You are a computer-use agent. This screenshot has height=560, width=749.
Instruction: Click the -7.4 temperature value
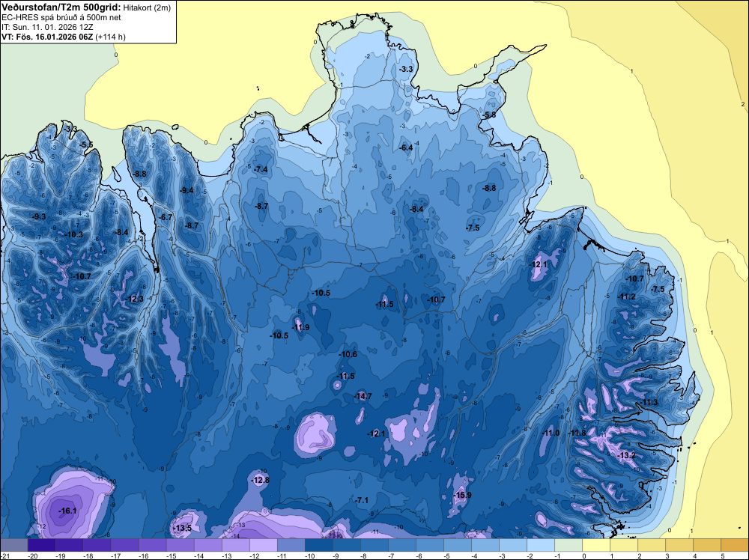[x=261, y=169]
